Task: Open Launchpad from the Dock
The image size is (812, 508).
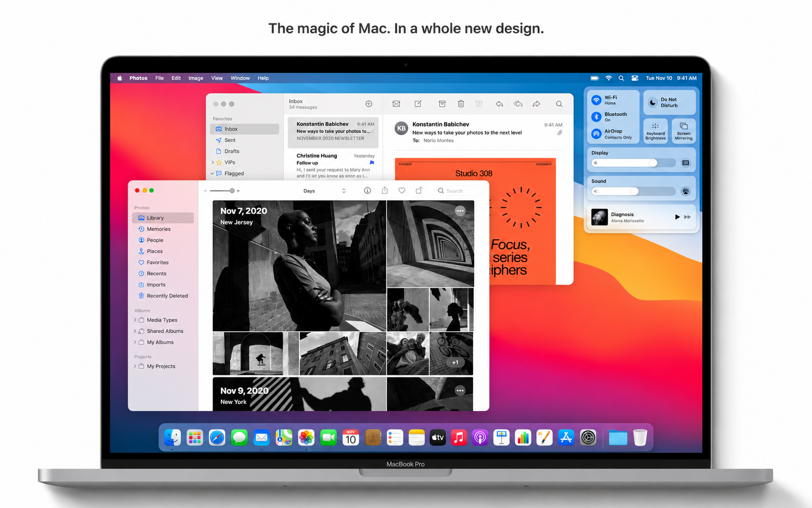Action: click(x=195, y=437)
